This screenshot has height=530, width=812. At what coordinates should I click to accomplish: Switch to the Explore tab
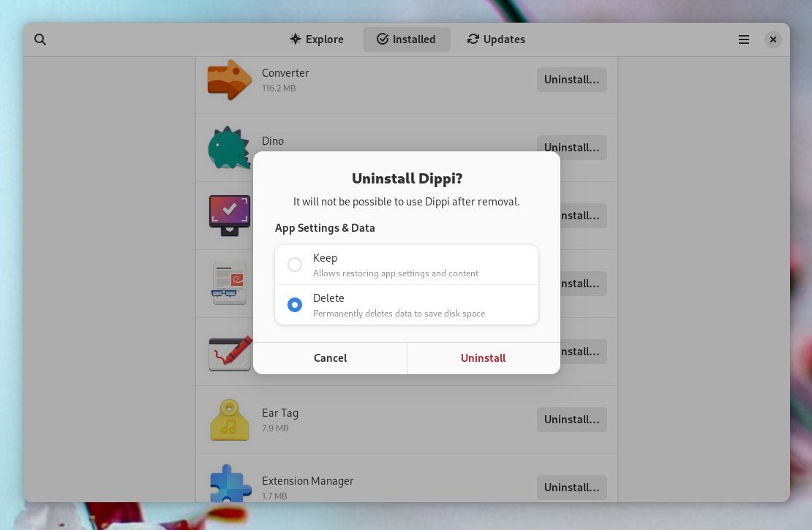tap(316, 39)
